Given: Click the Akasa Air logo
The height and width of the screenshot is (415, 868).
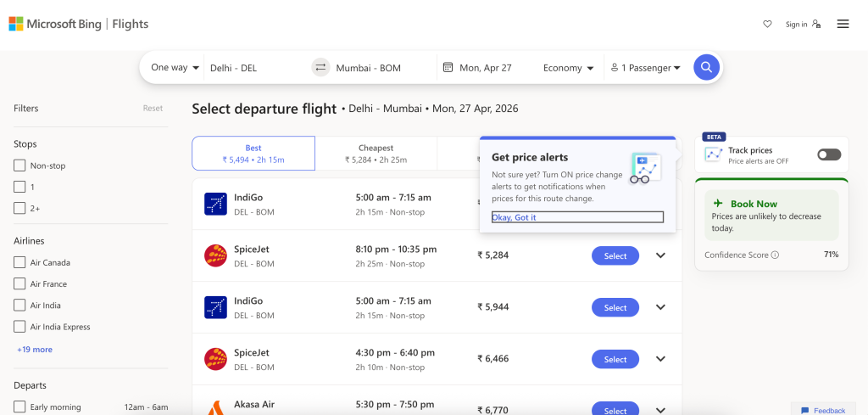Looking at the screenshot, I should [x=215, y=408].
